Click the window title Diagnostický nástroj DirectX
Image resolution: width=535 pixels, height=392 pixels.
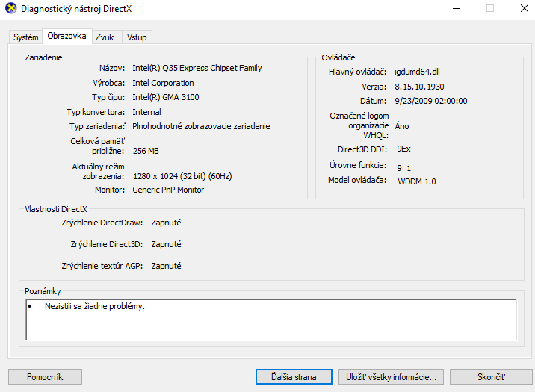pos(76,9)
